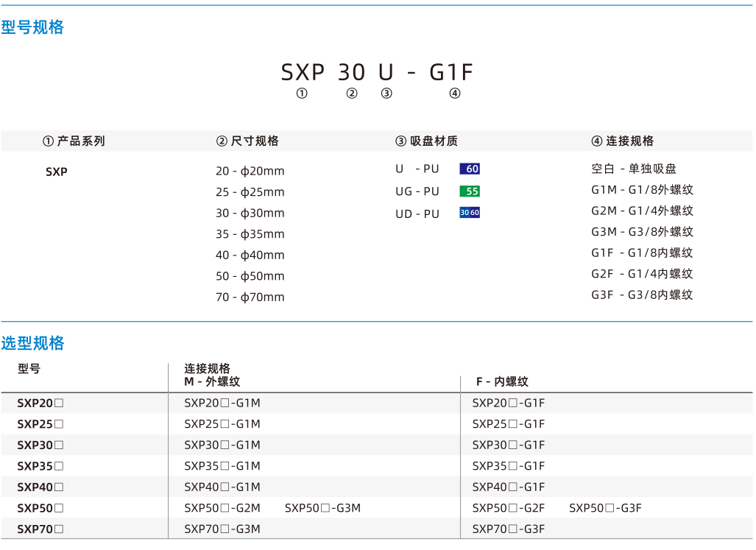Click the circled number 3 under U
Screen dimensions: 756x550
pos(386,94)
